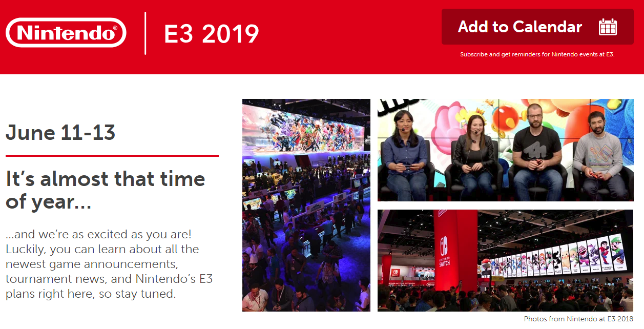Click the paragraph about newest game announcements
This screenshot has width=644, height=329.
click(x=109, y=264)
